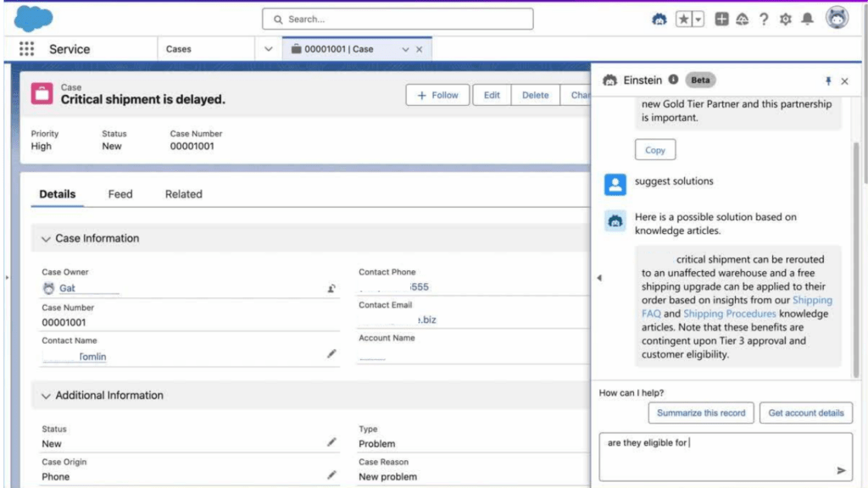Image resolution: width=868 pixels, height=488 pixels.
Task: Close the 00001001 Case tab
Action: coord(419,49)
